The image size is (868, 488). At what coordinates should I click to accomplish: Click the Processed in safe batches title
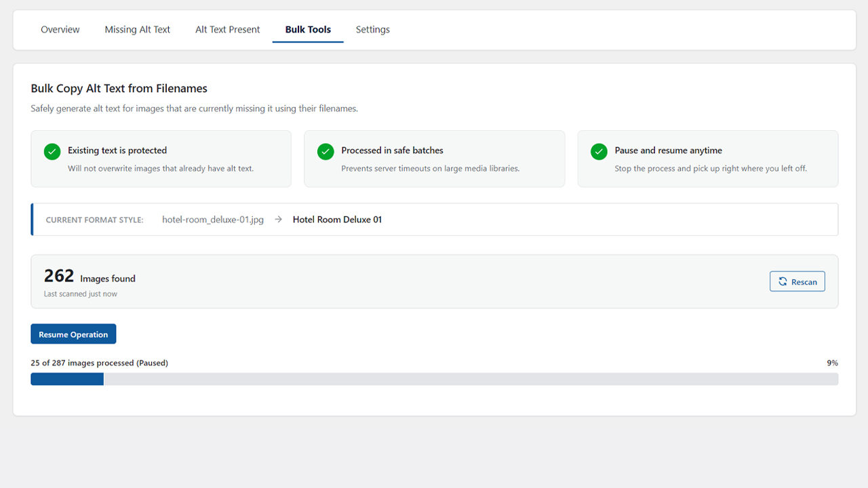[x=393, y=150]
